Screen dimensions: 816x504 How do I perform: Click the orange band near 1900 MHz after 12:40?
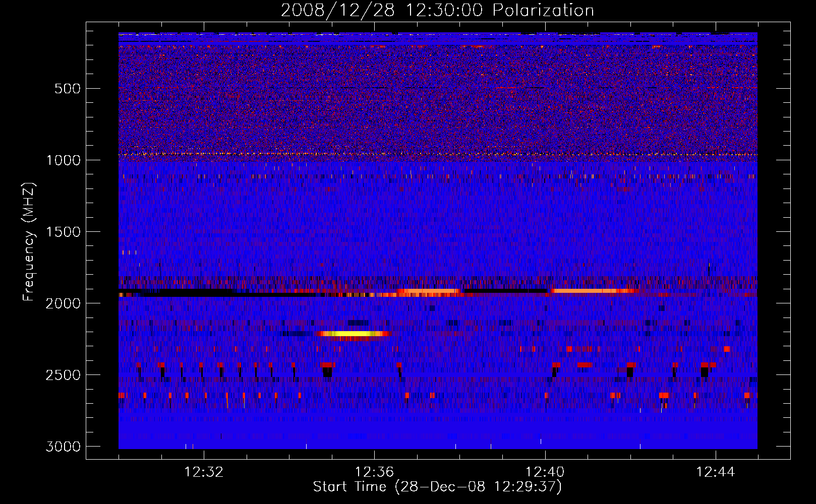(x=594, y=291)
